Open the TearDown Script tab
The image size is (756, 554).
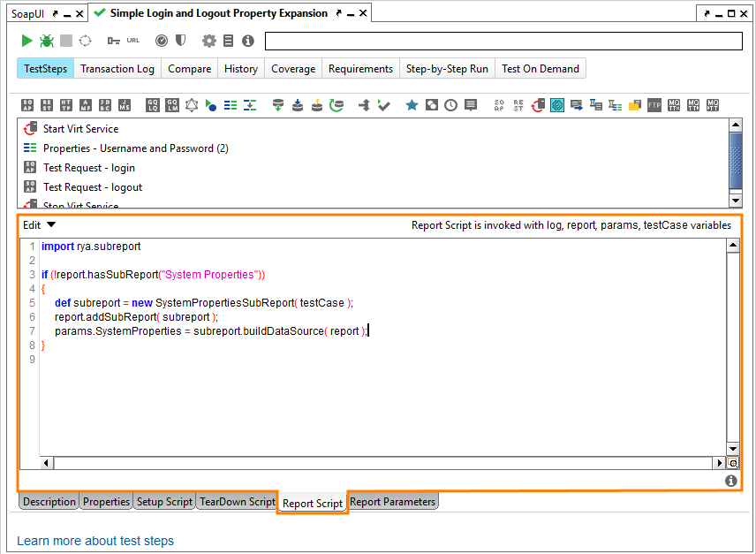point(238,502)
